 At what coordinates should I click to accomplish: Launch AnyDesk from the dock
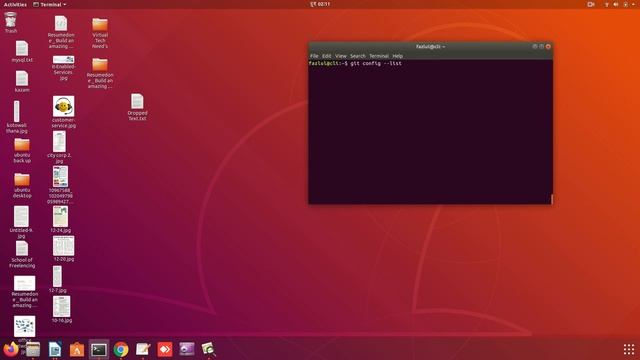(x=165, y=350)
